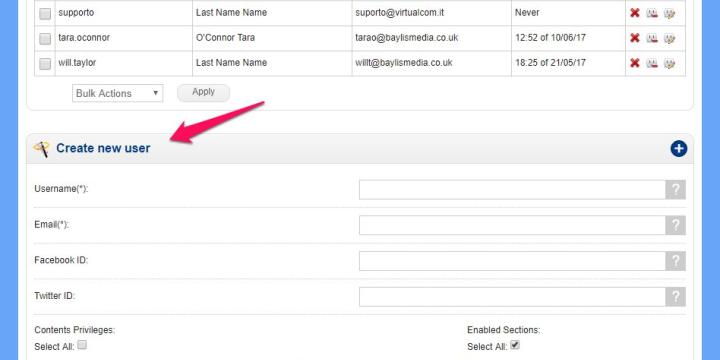Click username cell tara.oconnor

click(x=84, y=38)
